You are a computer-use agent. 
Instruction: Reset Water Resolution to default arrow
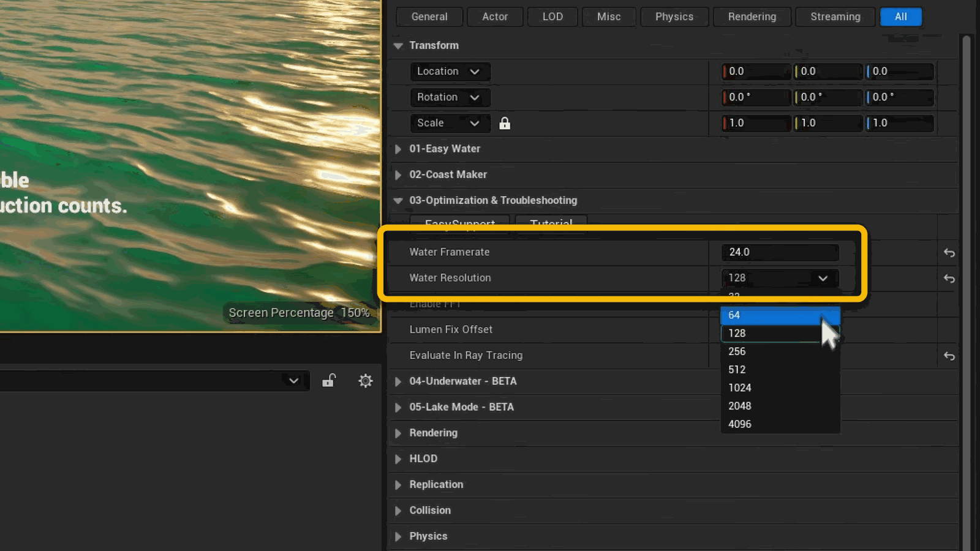pos(949,279)
